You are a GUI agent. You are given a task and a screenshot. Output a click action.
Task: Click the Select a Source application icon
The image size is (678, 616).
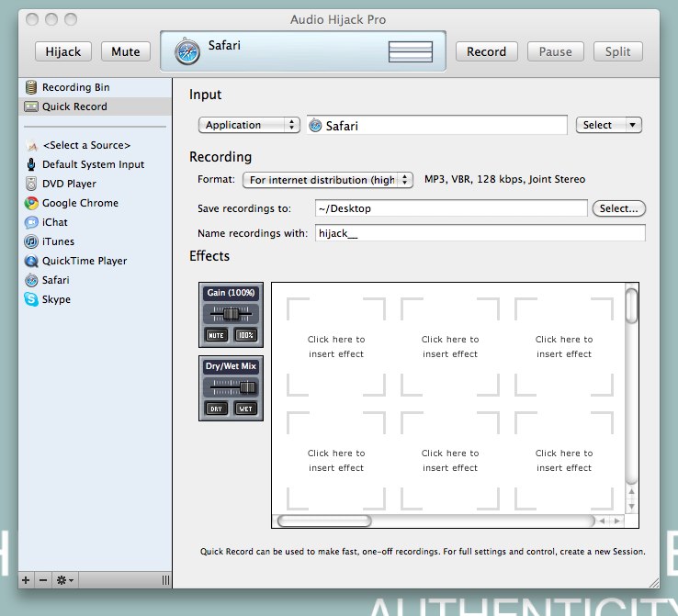point(31,146)
